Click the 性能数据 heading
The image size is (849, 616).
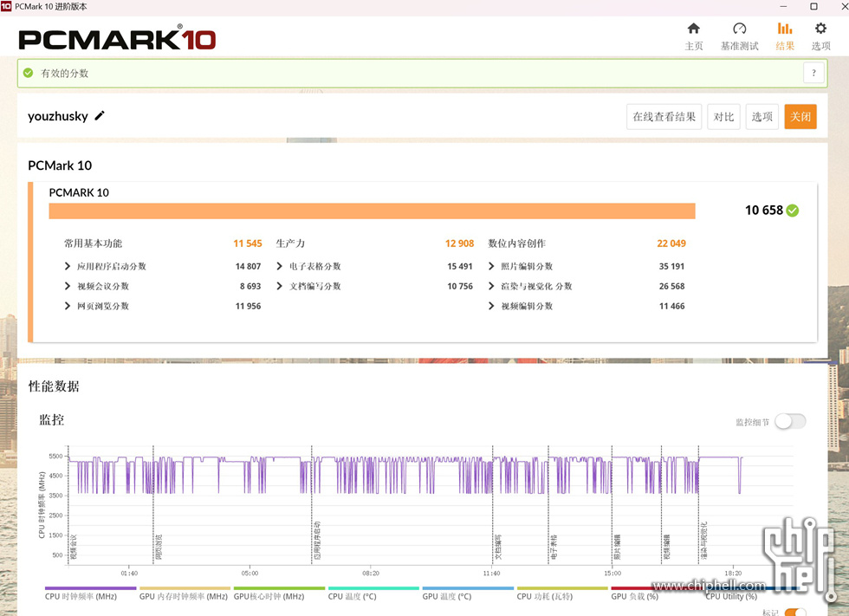pyautogui.click(x=54, y=386)
